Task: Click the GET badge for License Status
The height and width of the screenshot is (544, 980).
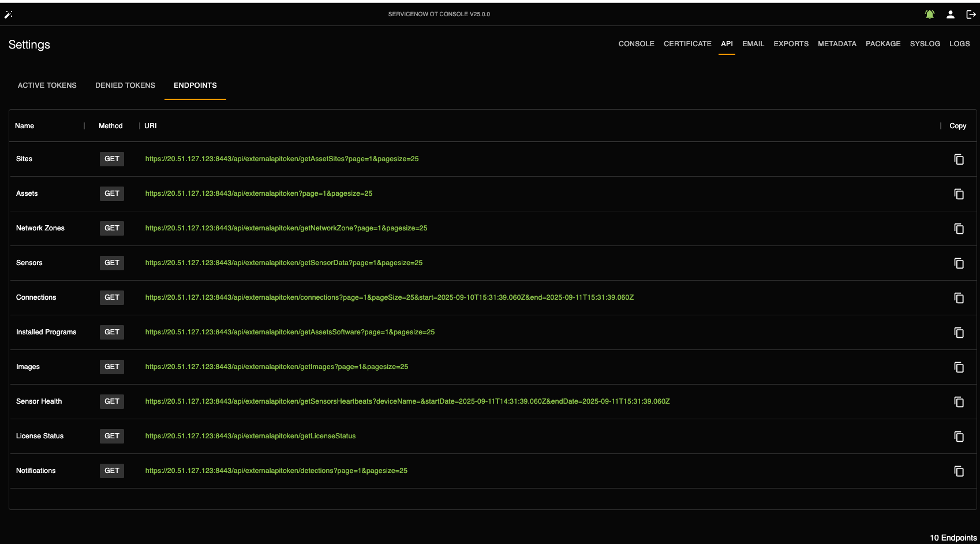Action: [x=111, y=436]
